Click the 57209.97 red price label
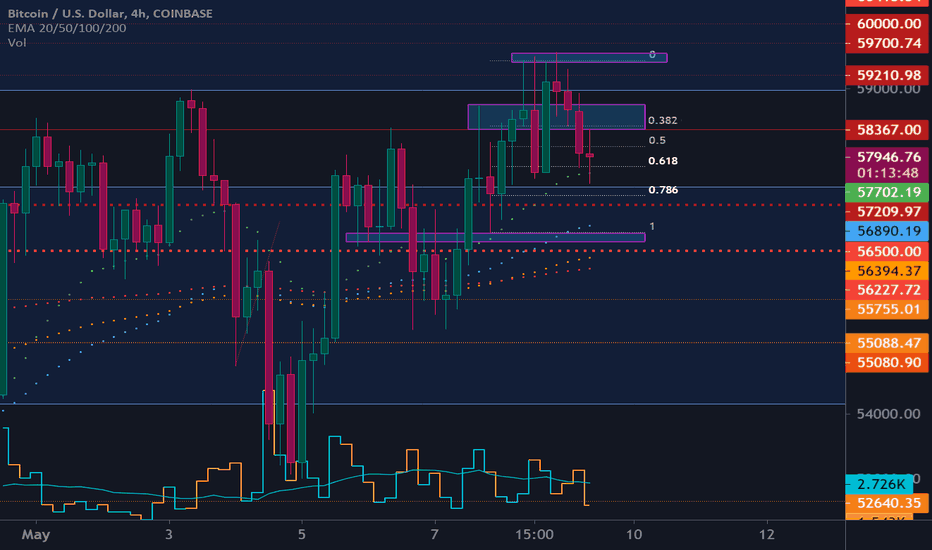The width and height of the screenshot is (932, 550). click(x=887, y=212)
